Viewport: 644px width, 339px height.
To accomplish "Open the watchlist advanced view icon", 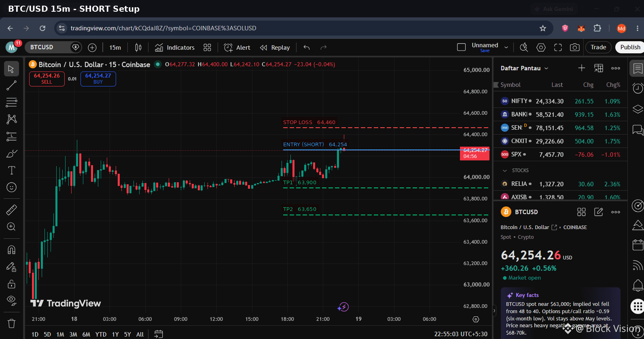I will click(x=599, y=68).
